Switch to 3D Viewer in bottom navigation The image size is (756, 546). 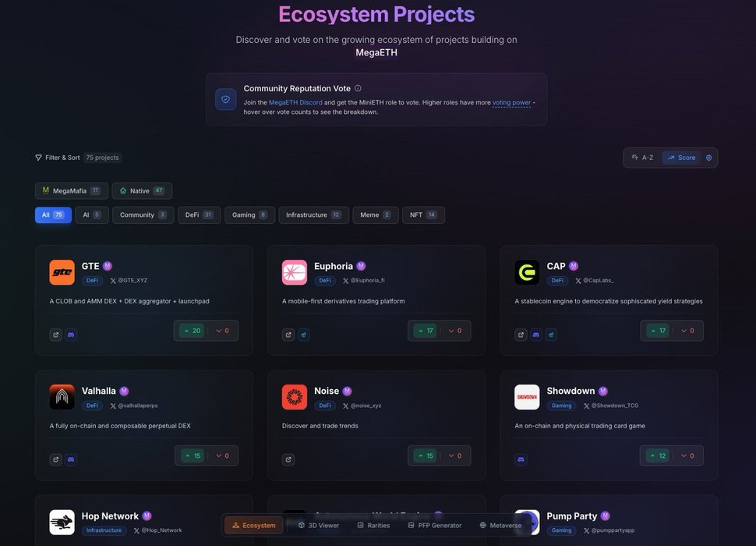click(x=319, y=525)
